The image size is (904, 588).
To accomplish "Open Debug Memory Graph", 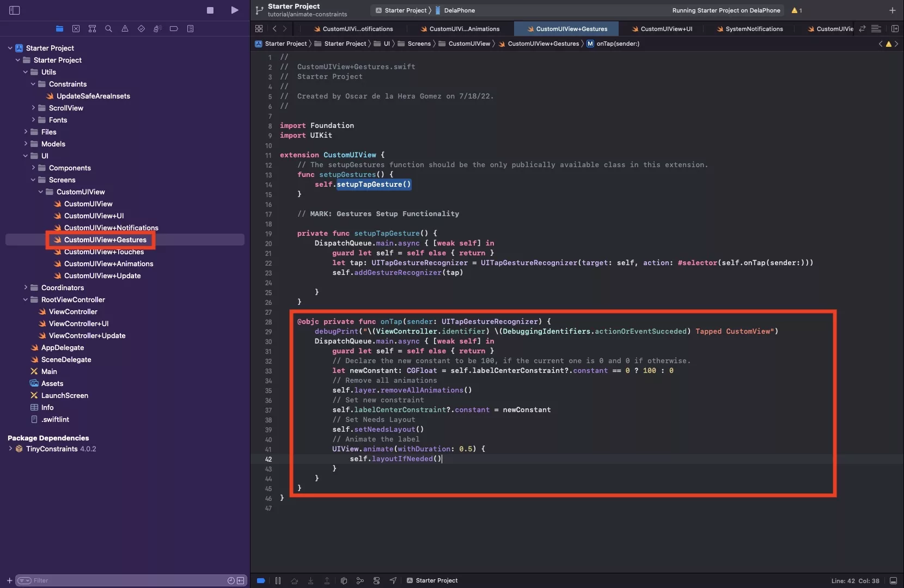I will (x=360, y=581).
